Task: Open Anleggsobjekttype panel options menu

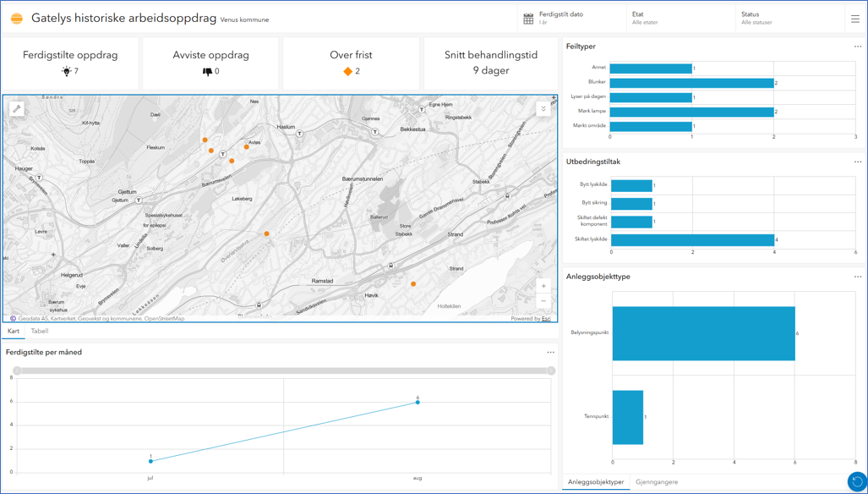Action: tap(858, 277)
